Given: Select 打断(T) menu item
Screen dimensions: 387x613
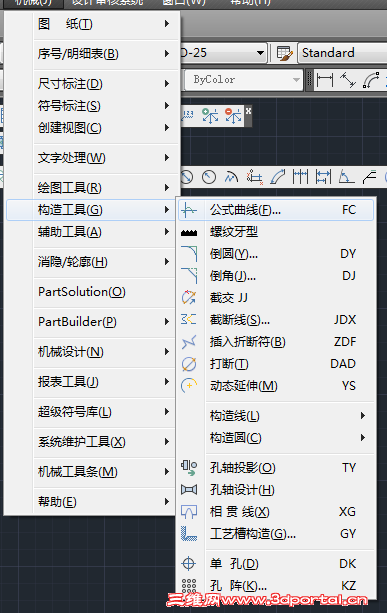Looking at the screenshot, I should click(x=276, y=364).
